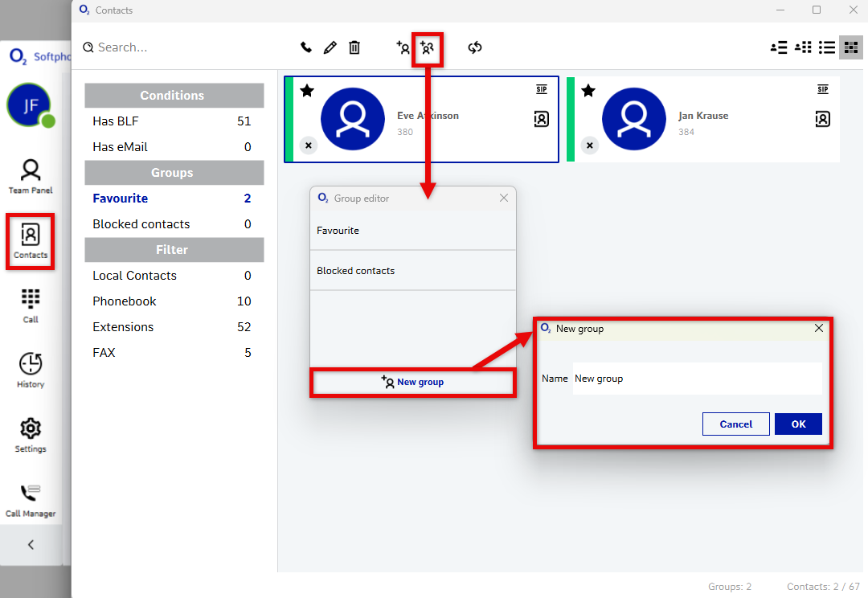The height and width of the screenshot is (598, 868).
Task: Filter contacts by Phonebook
Action: [125, 301]
